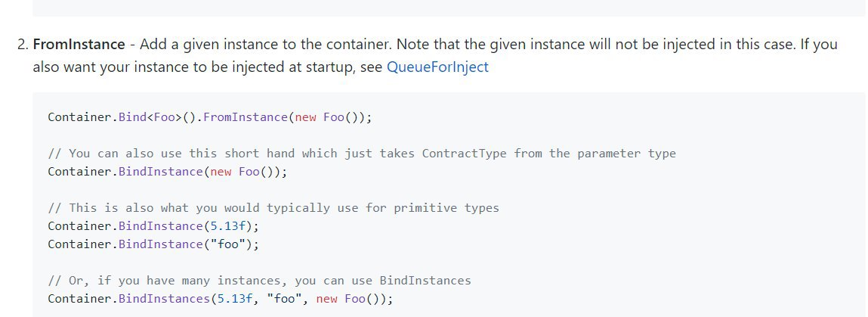Click FromInstance method in first code line

246,117
